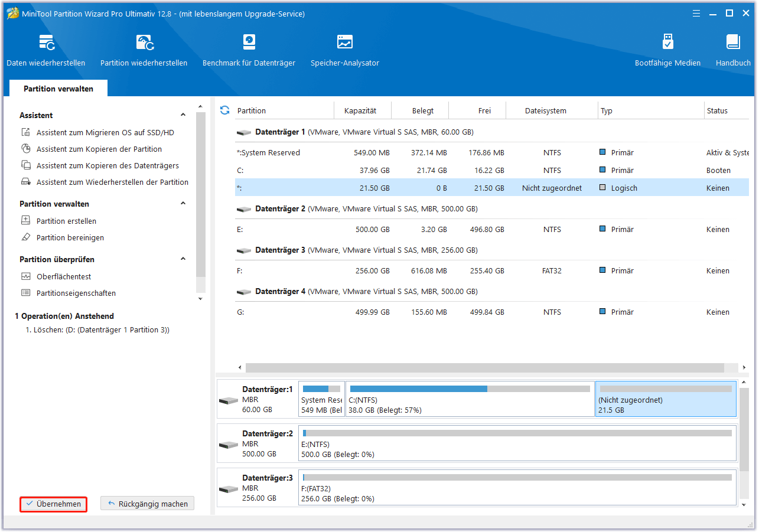This screenshot has width=759, height=532.
Task: Select the Nicht zugeordnet block in disk map
Action: (666, 399)
